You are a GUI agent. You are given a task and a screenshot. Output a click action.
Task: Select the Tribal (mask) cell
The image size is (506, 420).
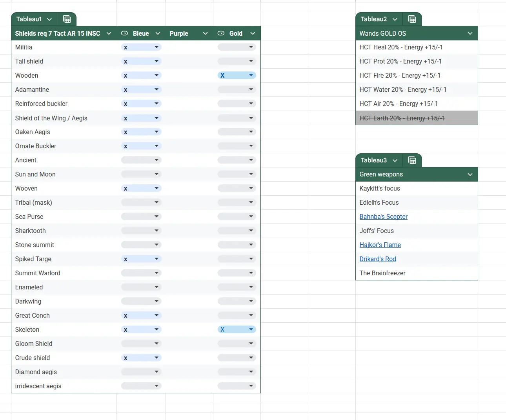[x=64, y=202]
